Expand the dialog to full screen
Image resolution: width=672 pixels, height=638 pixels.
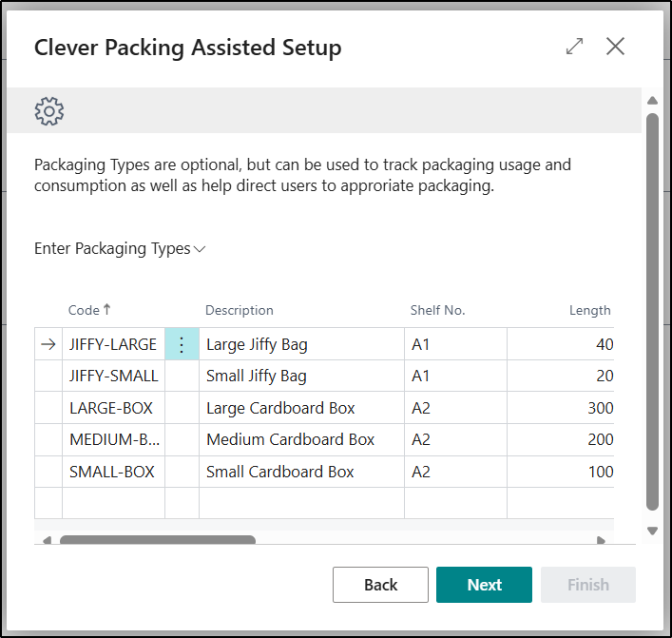(x=574, y=47)
